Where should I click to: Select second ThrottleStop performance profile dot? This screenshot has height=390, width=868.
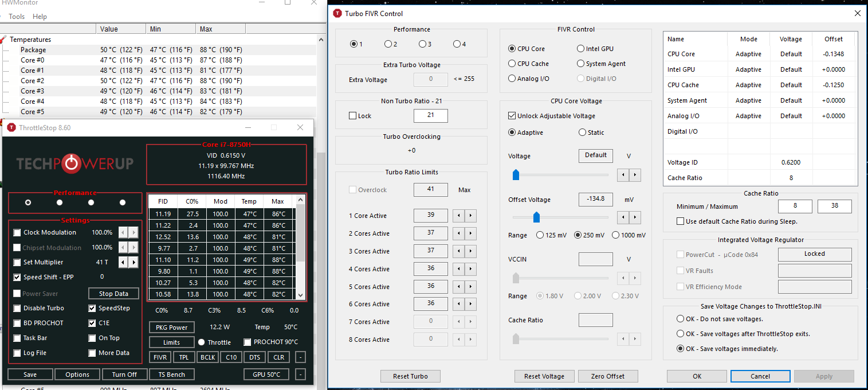point(60,202)
